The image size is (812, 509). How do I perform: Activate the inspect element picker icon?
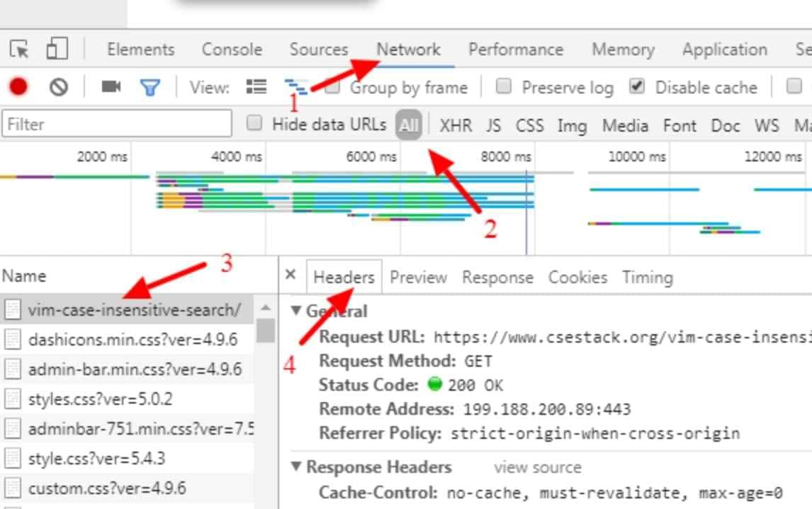(20, 49)
